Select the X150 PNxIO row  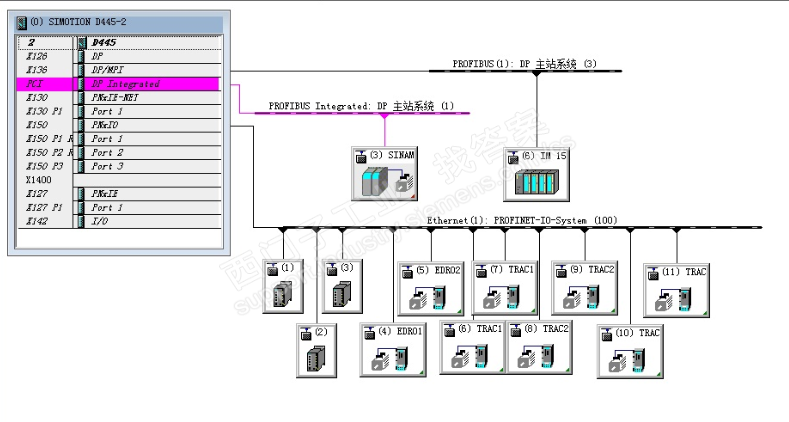[x=119, y=125]
